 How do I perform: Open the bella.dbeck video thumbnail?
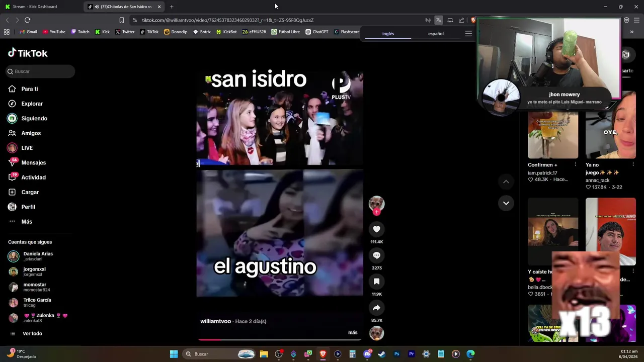(553, 231)
